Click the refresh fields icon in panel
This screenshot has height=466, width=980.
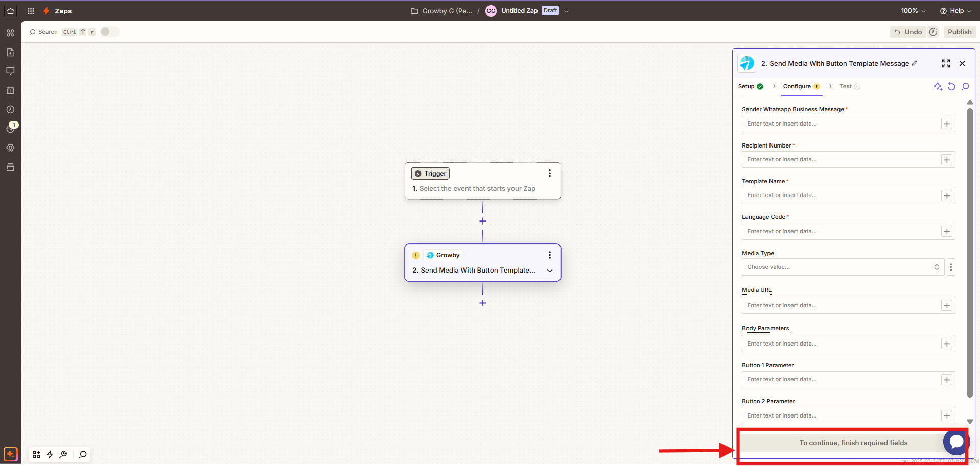click(x=951, y=86)
